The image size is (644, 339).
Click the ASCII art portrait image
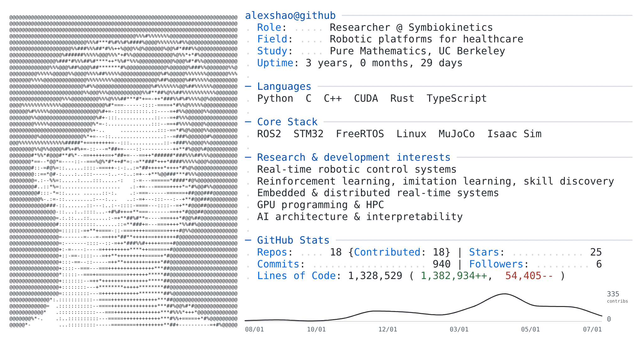[123, 171]
